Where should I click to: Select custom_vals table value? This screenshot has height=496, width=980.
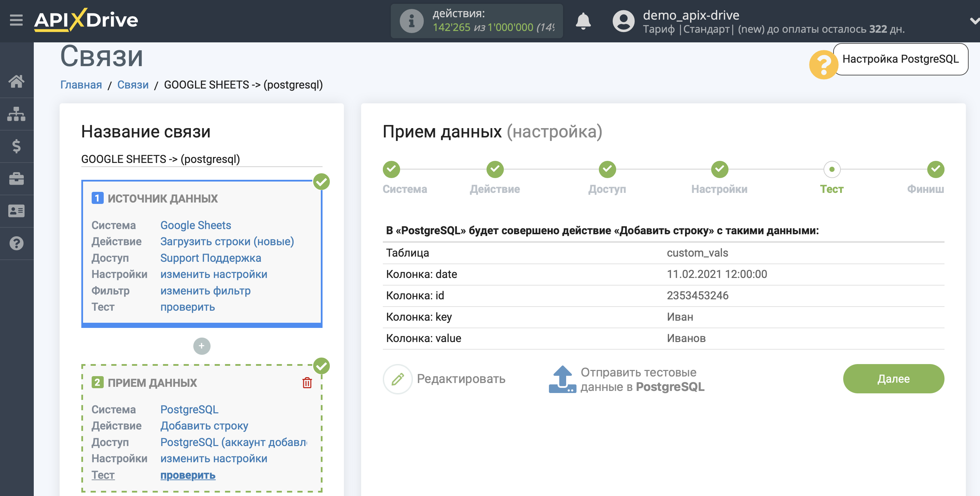pos(697,252)
